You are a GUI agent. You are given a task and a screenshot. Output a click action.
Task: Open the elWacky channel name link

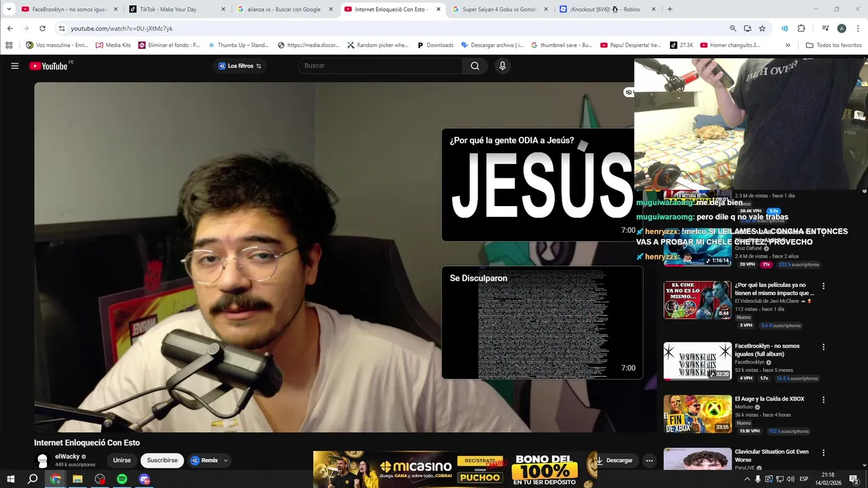[67, 457]
